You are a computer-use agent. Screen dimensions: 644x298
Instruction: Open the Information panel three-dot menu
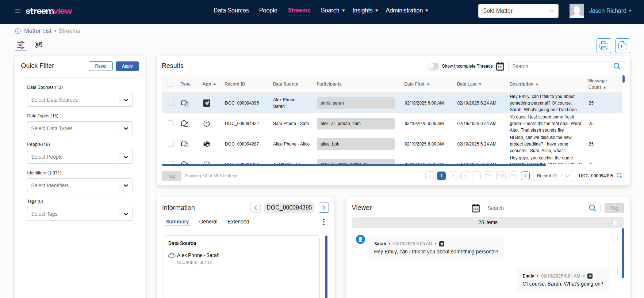click(324, 222)
